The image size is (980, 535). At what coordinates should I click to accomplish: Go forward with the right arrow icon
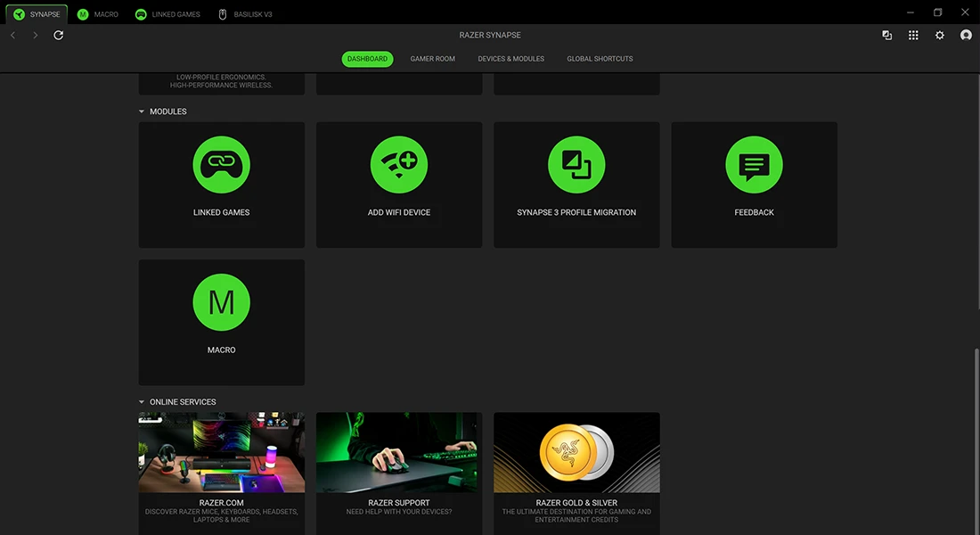36,35
